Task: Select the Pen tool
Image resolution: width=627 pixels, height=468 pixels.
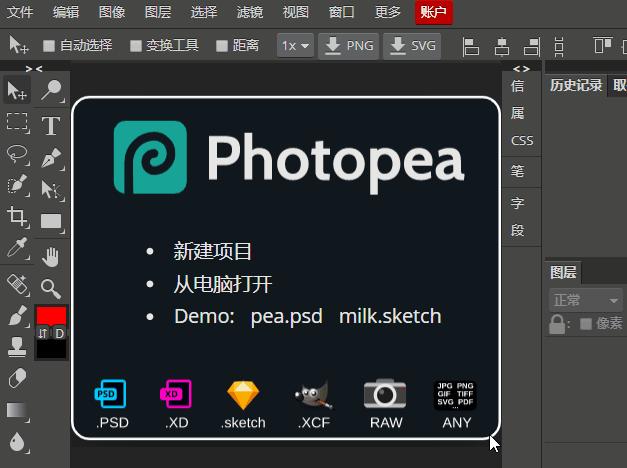Action: click(51, 158)
